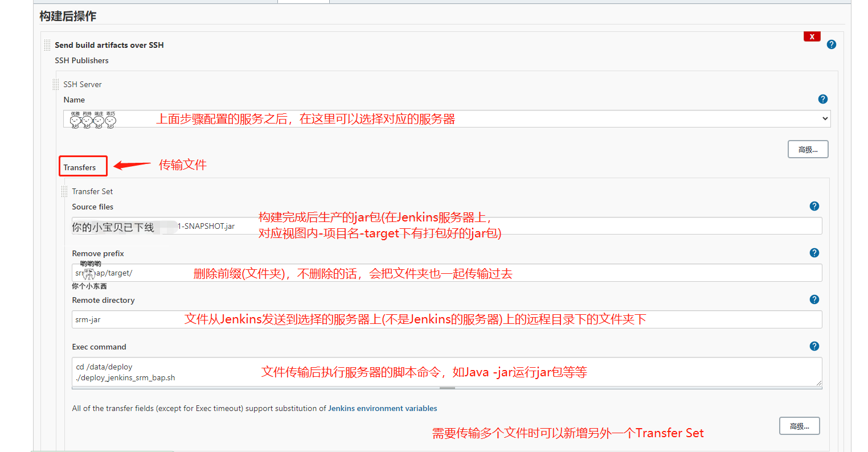
Task: Select the Transfers label
Action: (80, 167)
